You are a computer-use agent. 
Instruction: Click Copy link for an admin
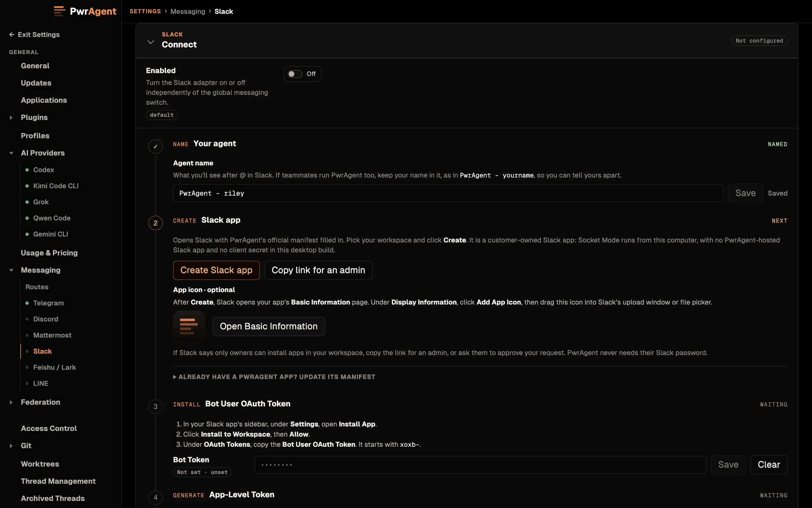click(x=318, y=270)
